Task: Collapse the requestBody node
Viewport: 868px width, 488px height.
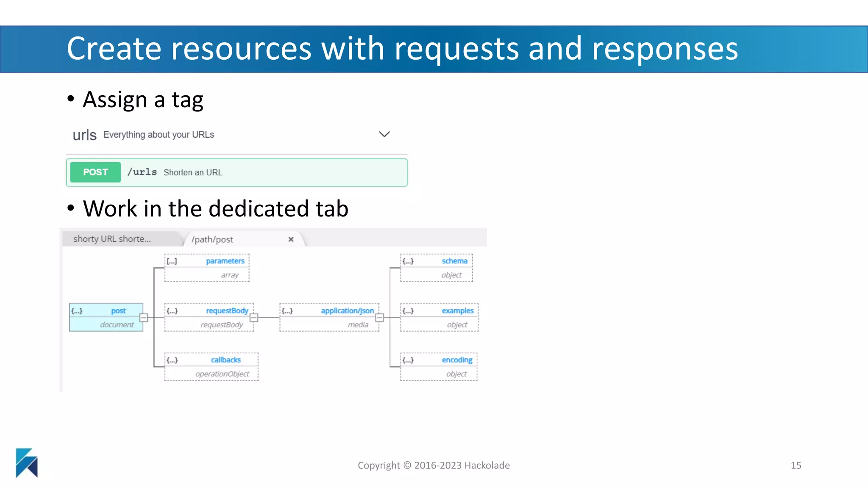Action: click(x=254, y=318)
